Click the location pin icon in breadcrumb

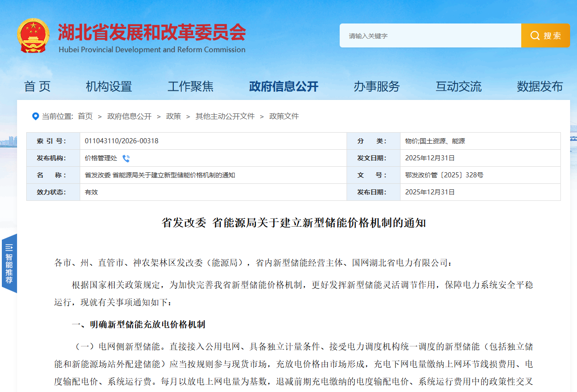click(x=35, y=116)
